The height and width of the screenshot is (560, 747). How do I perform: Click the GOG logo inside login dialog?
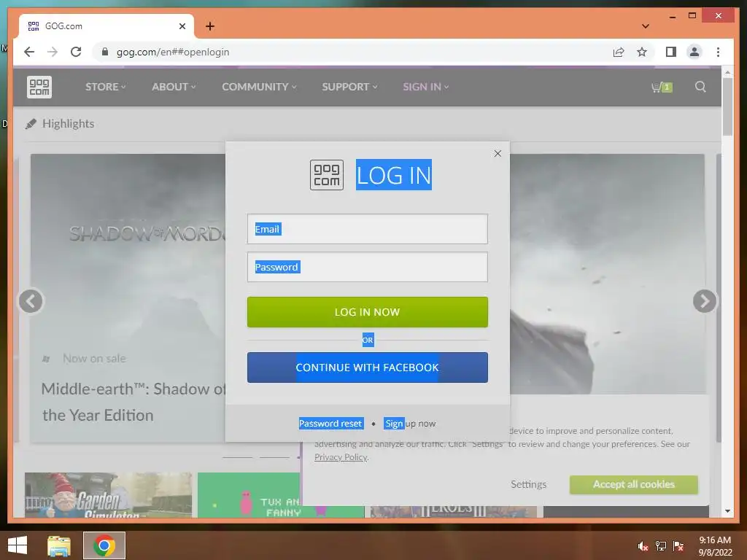[326, 175]
